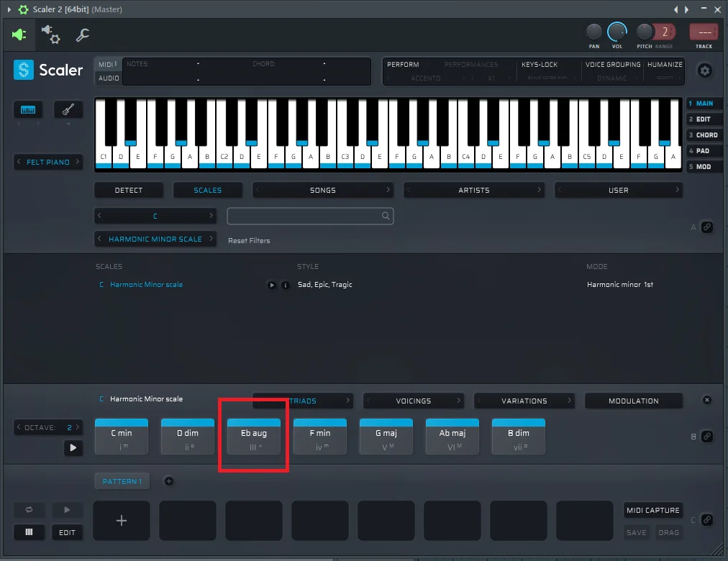The image size is (728, 561).
Task: Click the EDIT button in pattern section
Action: [67, 532]
